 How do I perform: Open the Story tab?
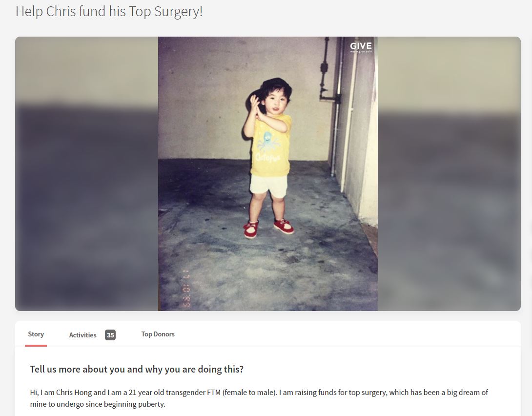(x=36, y=334)
